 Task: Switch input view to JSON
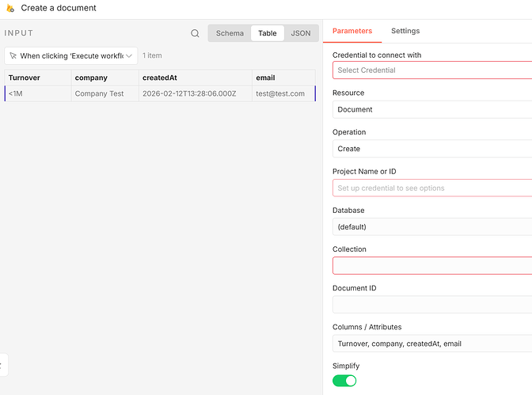click(301, 33)
